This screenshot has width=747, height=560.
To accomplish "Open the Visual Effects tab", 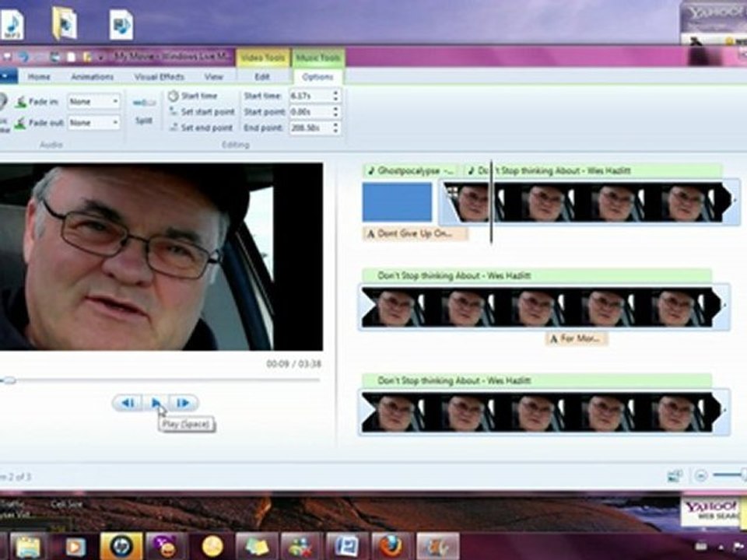I will (x=159, y=77).
